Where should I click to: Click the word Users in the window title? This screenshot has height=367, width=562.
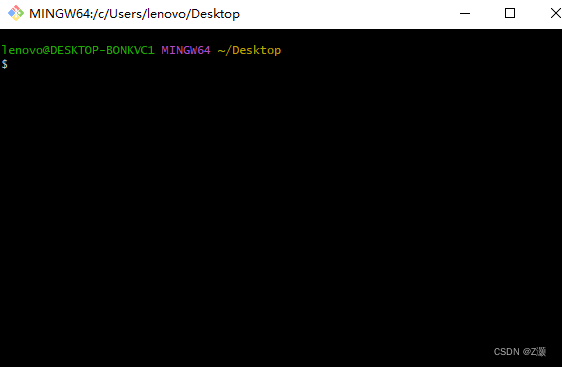[x=125, y=14]
